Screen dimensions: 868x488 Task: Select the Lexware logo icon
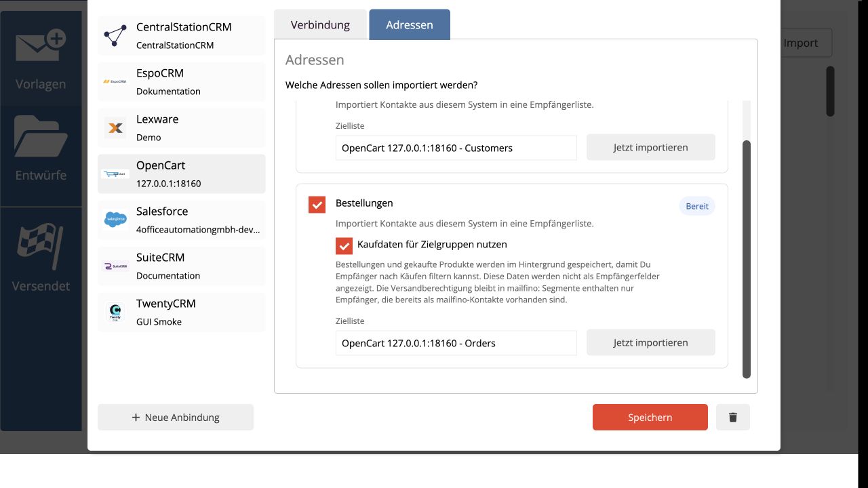click(x=115, y=128)
